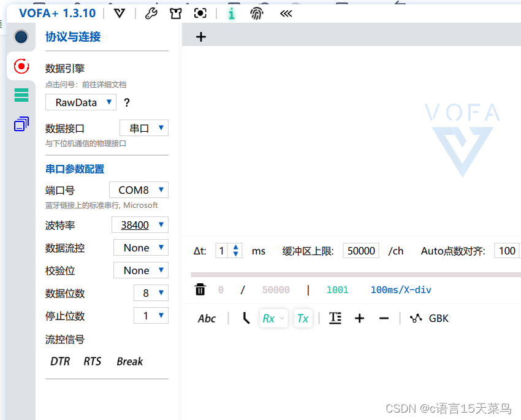The width and height of the screenshot is (521, 420).
Task: Click the 串口参数配置 section heading
Action: [75, 169]
